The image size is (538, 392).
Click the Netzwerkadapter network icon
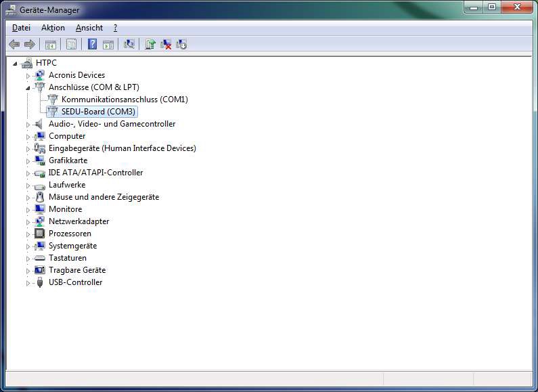point(40,221)
